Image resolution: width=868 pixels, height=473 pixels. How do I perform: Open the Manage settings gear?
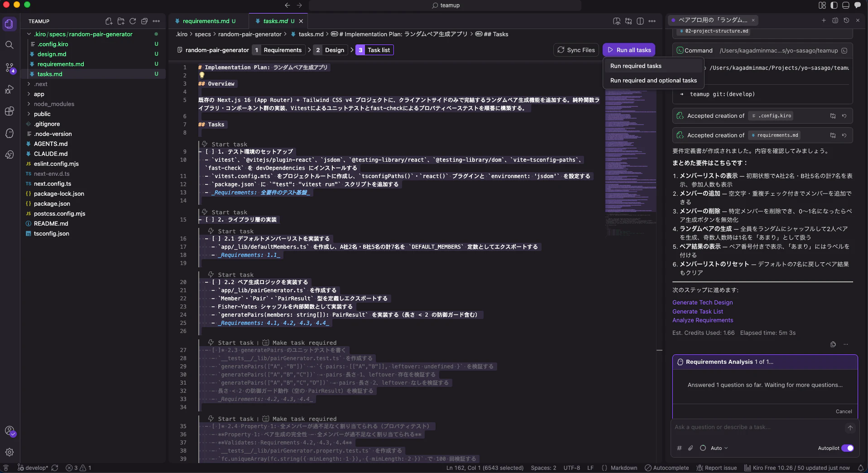pos(10,452)
